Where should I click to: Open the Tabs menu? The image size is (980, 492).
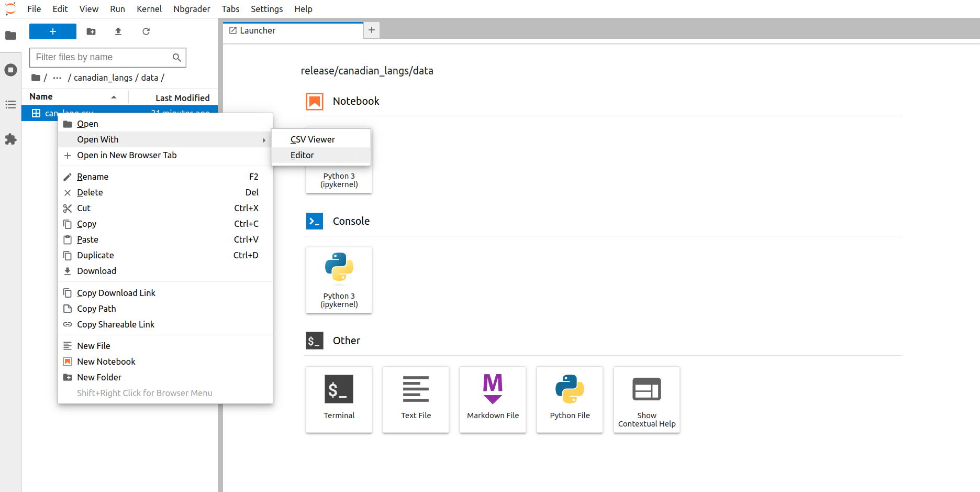(x=230, y=9)
